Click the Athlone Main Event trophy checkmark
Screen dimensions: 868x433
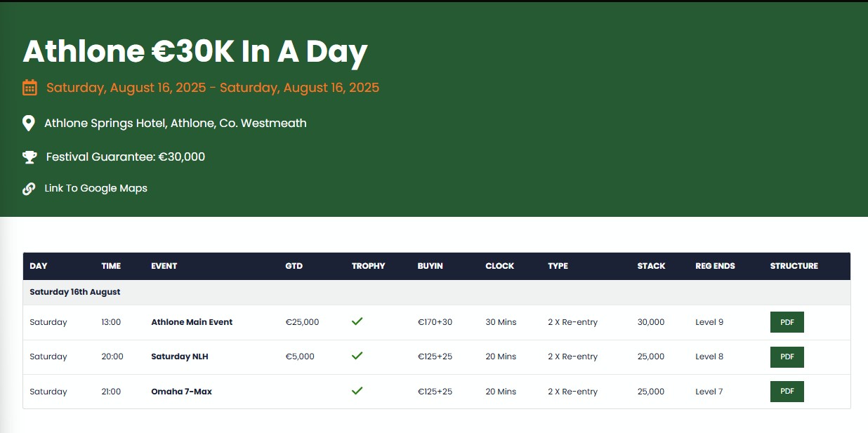[x=357, y=321]
